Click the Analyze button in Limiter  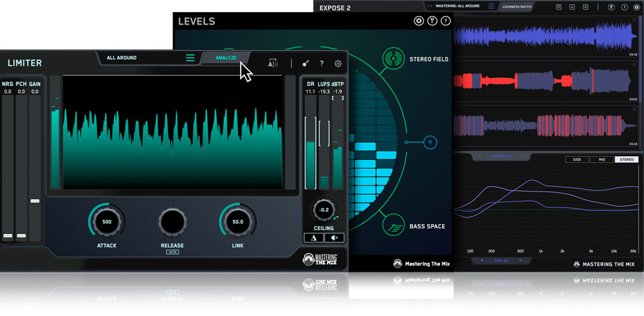tap(226, 58)
